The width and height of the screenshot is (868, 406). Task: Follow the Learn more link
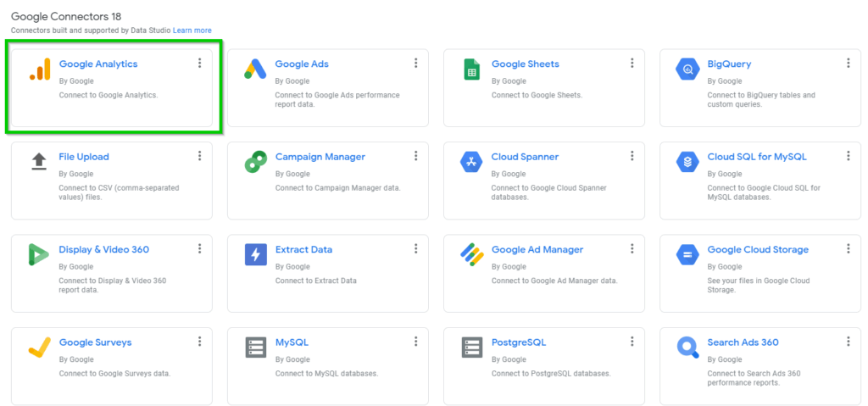pyautogui.click(x=192, y=31)
